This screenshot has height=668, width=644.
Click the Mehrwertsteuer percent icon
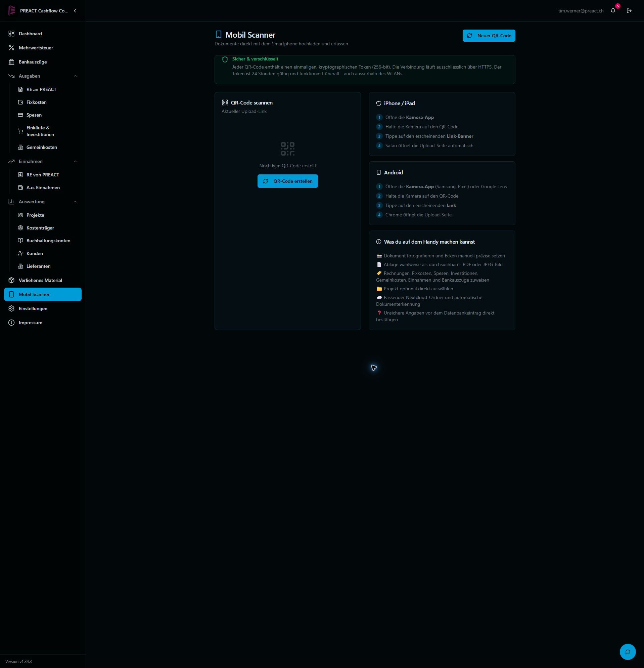tap(11, 48)
